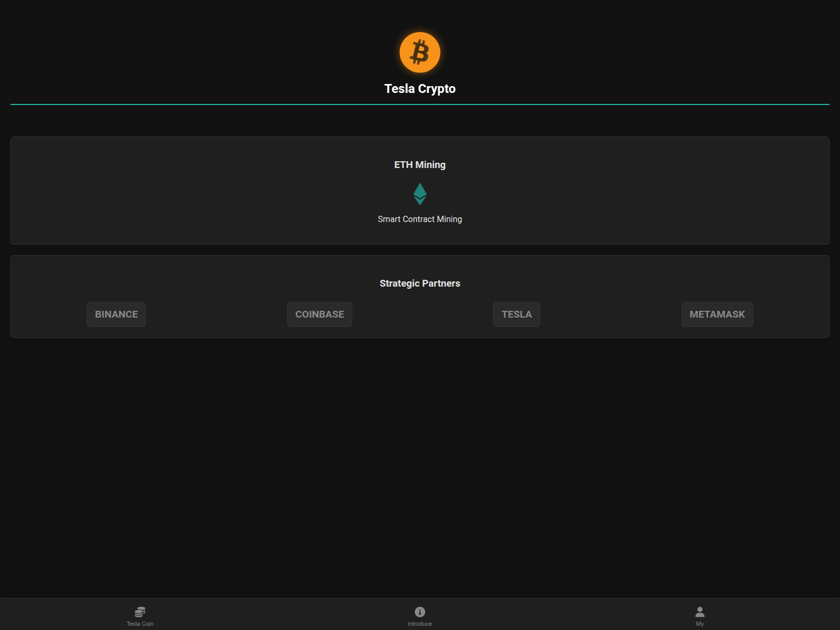Select the TESLA partner button
This screenshot has width=840, height=630.
(x=517, y=314)
